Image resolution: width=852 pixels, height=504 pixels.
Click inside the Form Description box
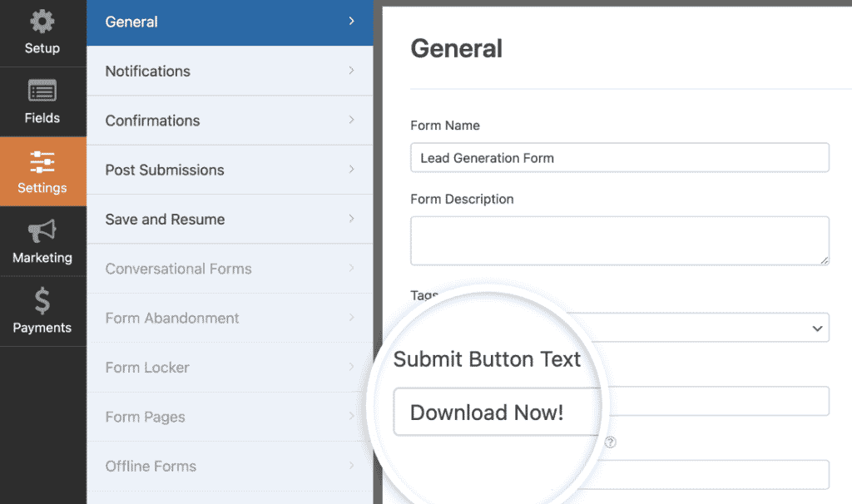pos(620,240)
